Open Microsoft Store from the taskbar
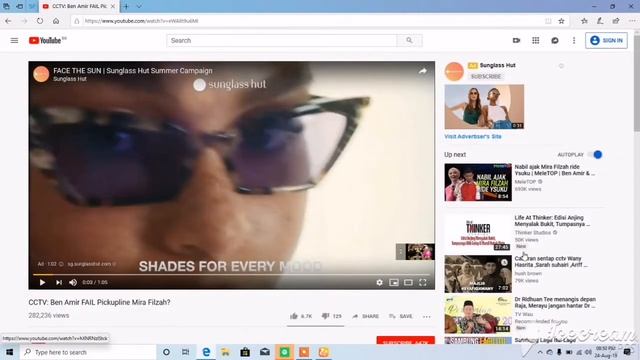The image size is (640, 360). 245,352
